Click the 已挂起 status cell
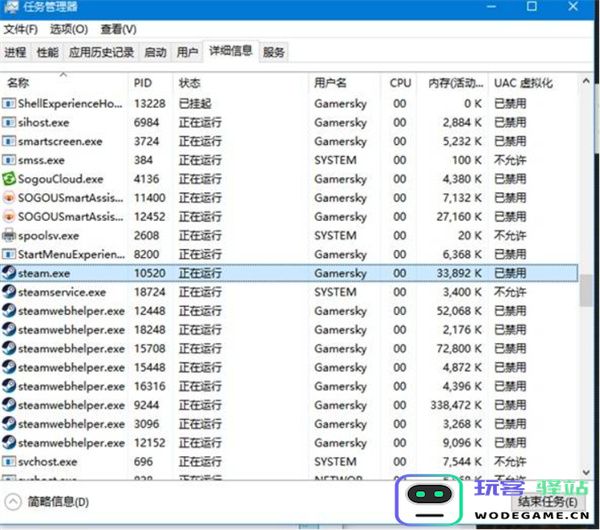Screen dimensions: 600x530 click(195, 104)
